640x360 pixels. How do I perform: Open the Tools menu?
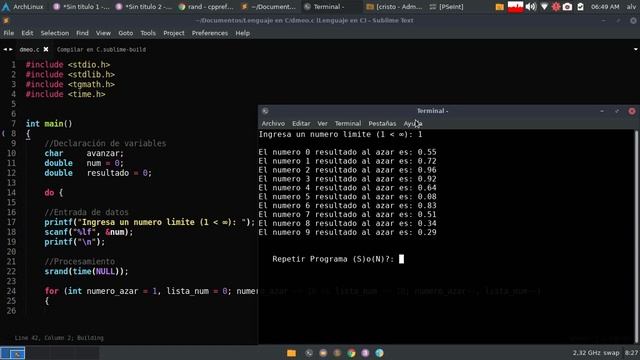(x=148, y=33)
